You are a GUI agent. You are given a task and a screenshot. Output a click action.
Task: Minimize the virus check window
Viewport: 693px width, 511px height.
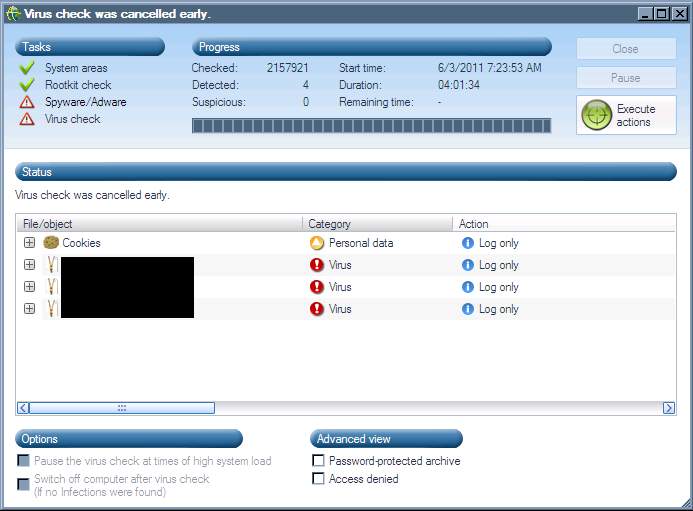[646, 14]
